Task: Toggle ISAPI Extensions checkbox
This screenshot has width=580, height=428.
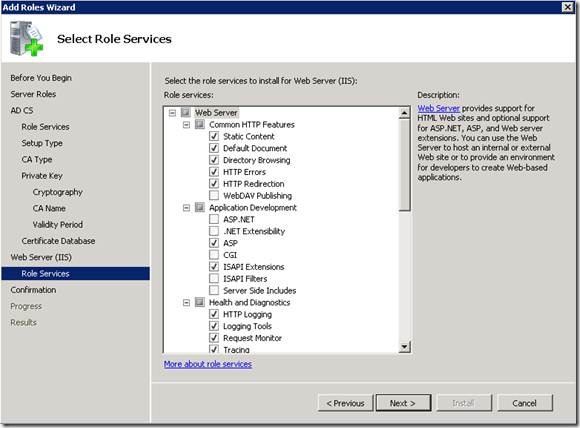Action: coord(214,266)
